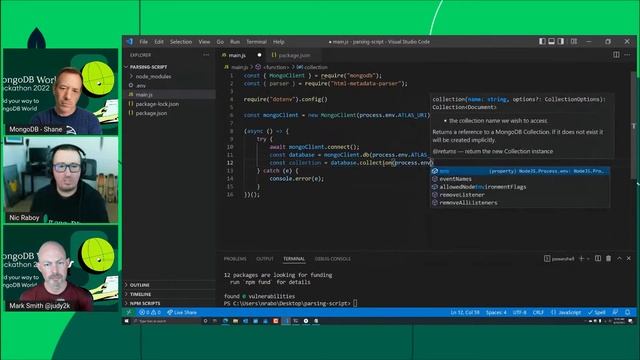This screenshot has height=360, width=640.
Task: Open the Windows Start button
Action: click(127, 321)
